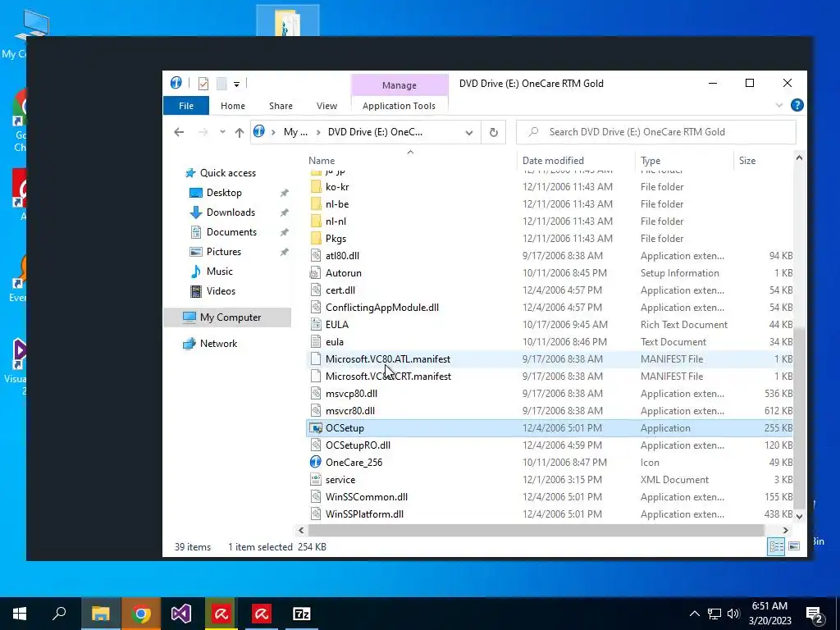This screenshot has width=840, height=630.
Task: Open taskbar search magnifier
Action: (59, 613)
